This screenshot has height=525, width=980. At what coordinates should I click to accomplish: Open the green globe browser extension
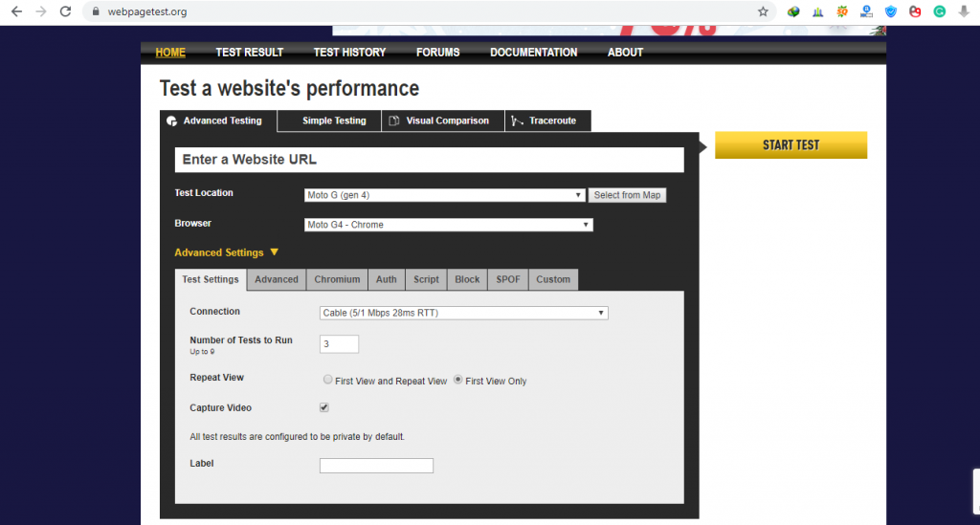point(793,11)
